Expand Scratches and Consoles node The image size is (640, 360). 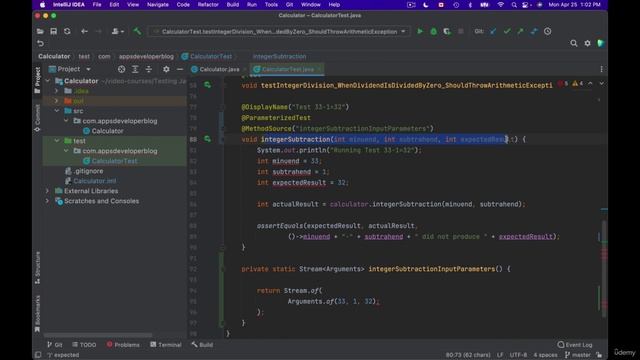48,201
